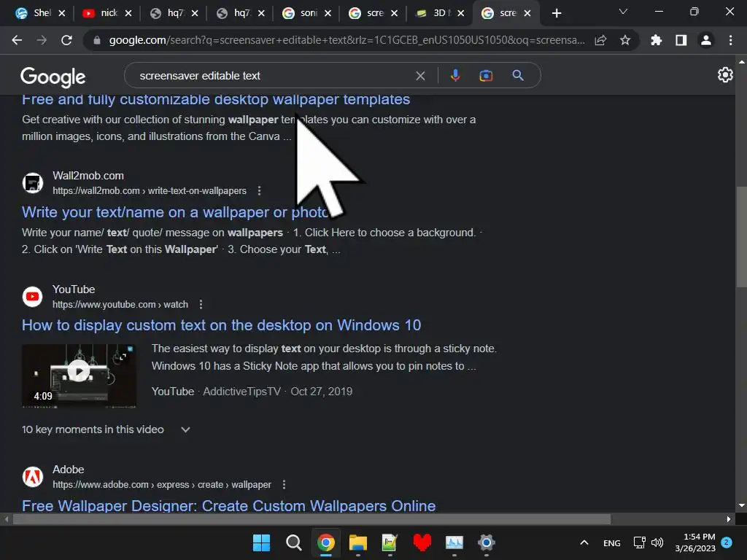The image size is (747, 560).
Task: Switch ENG input language indicator
Action: pyautogui.click(x=612, y=542)
